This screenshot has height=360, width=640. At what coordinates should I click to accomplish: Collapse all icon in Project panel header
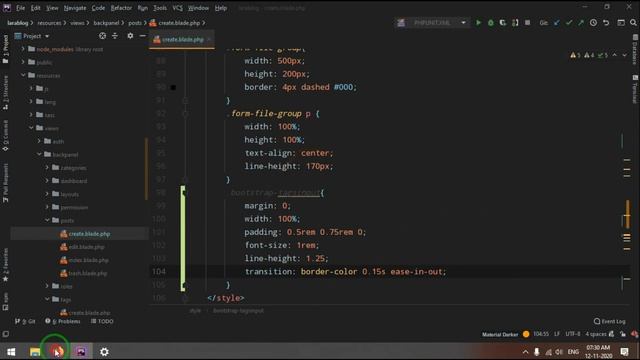[x=115, y=36]
